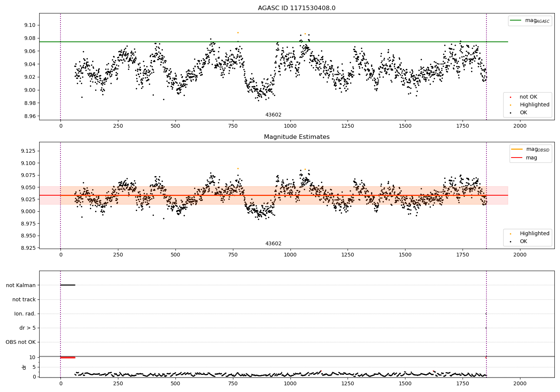Click the '2000' x-tick of the Magnitude Estimates plot
The width and height of the screenshot is (560, 392).
pyautogui.click(x=520, y=255)
